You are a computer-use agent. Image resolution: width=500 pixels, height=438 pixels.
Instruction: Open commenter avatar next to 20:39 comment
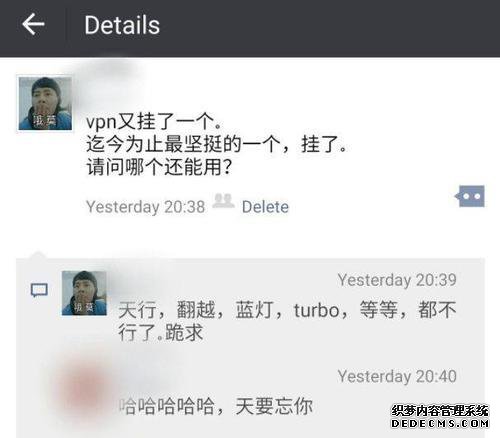point(84,293)
